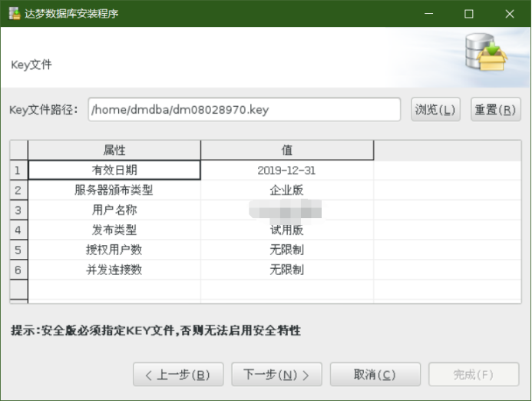Viewport: 532px width, 401px height.
Task: Select the 授权用户数 cell
Action: click(x=114, y=250)
